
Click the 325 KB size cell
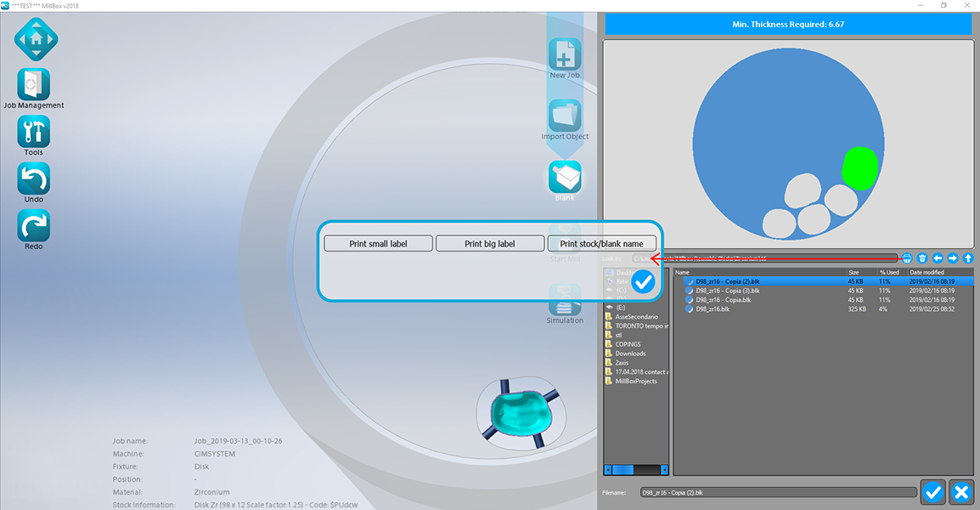click(857, 309)
